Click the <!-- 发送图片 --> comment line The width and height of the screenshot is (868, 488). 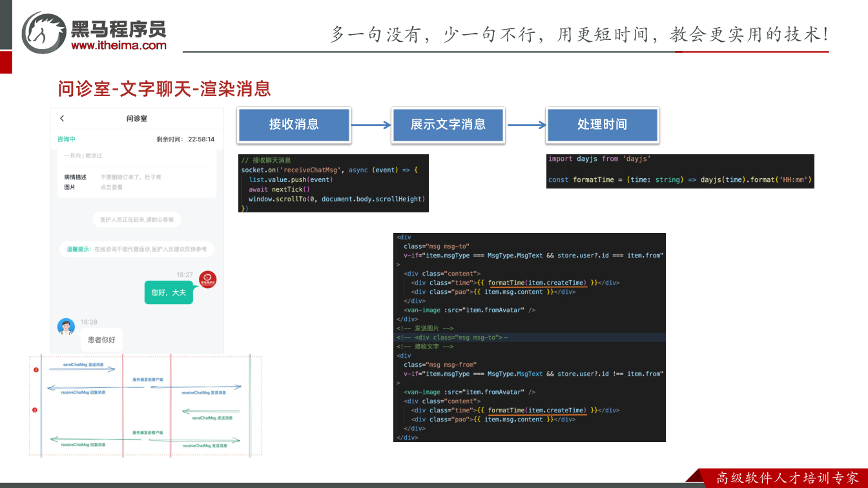pos(425,328)
